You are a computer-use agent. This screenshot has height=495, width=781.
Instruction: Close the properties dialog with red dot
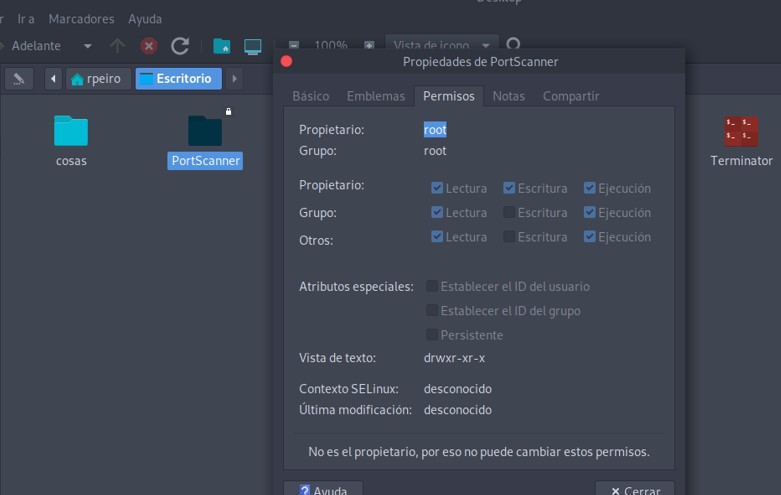click(286, 61)
